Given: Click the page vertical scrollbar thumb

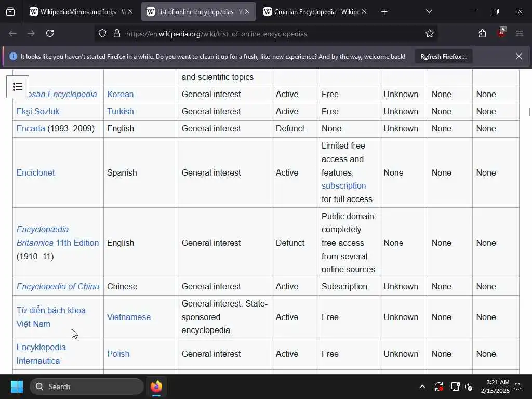Looking at the screenshot, I should (529, 112).
